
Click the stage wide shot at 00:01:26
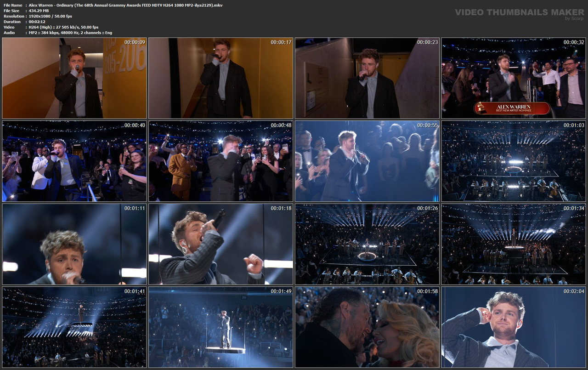pyautogui.click(x=367, y=245)
